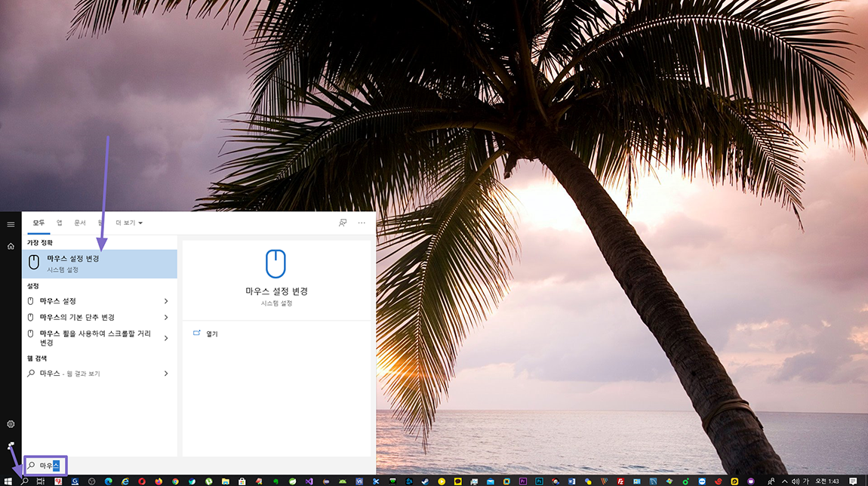
Task: Open Steam from the taskbar
Action: click(425, 481)
